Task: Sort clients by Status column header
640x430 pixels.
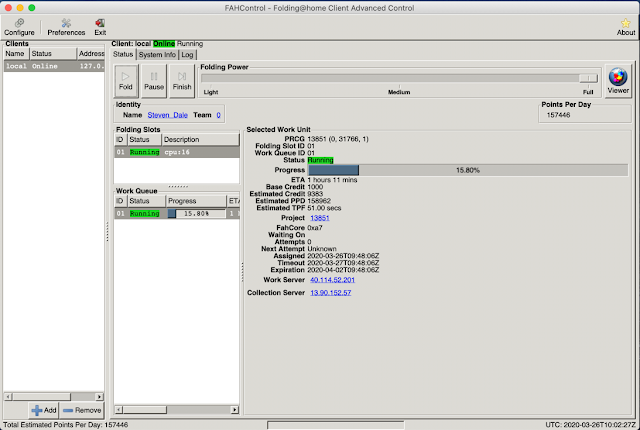Action: pos(53,53)
